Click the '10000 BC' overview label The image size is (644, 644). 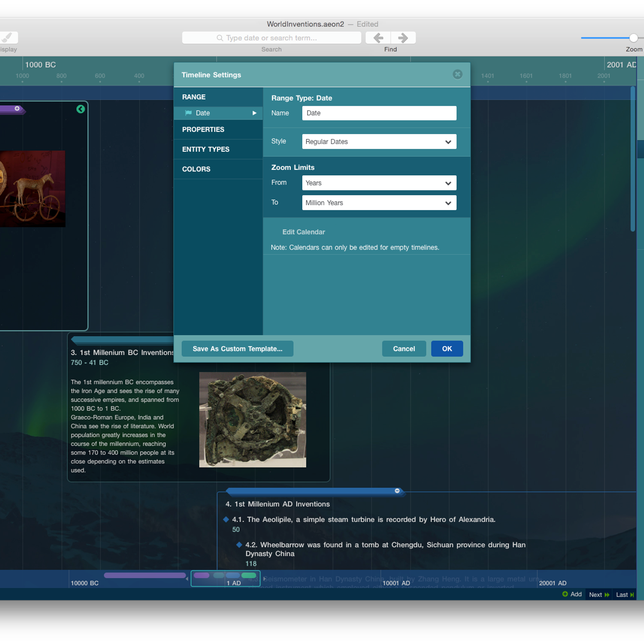[85, 583]
